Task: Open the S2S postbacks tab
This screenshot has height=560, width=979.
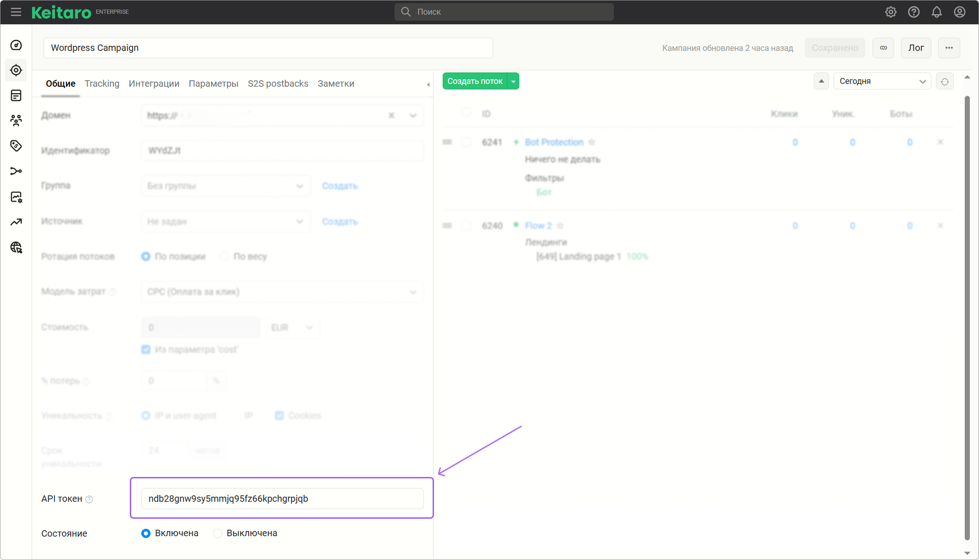Action: click(278, 83)
